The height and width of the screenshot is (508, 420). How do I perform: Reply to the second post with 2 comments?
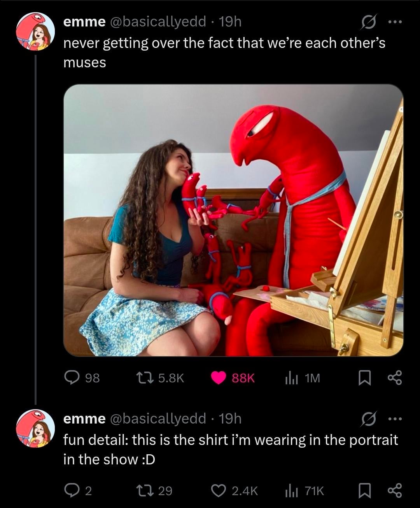pos(72,490)
